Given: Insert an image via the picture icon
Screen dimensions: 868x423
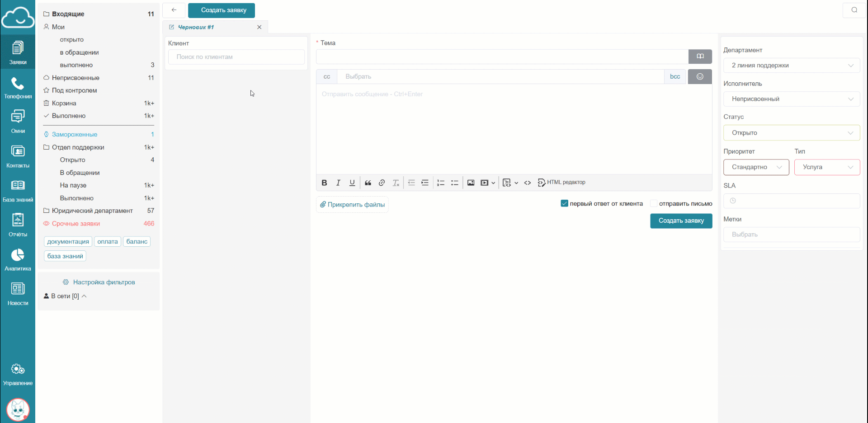Looking at the screenshot, I should (x=471, y=183).
